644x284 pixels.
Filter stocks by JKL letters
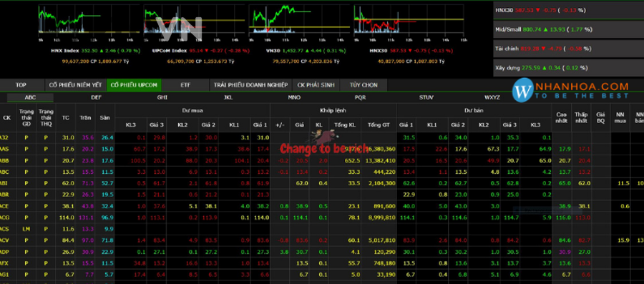(228, 98)
